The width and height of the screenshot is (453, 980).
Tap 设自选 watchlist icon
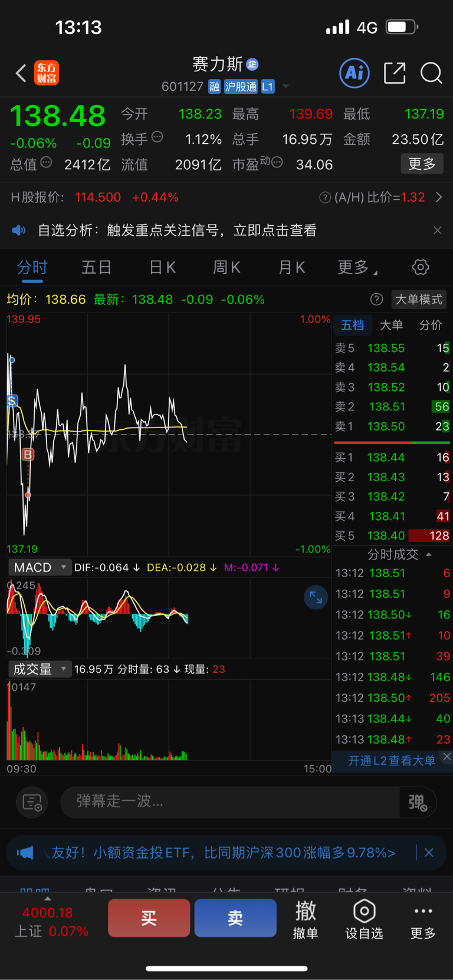(364, 920)
